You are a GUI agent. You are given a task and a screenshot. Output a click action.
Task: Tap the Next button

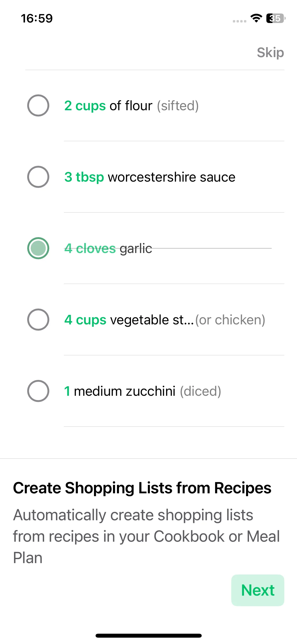(258, 590)
